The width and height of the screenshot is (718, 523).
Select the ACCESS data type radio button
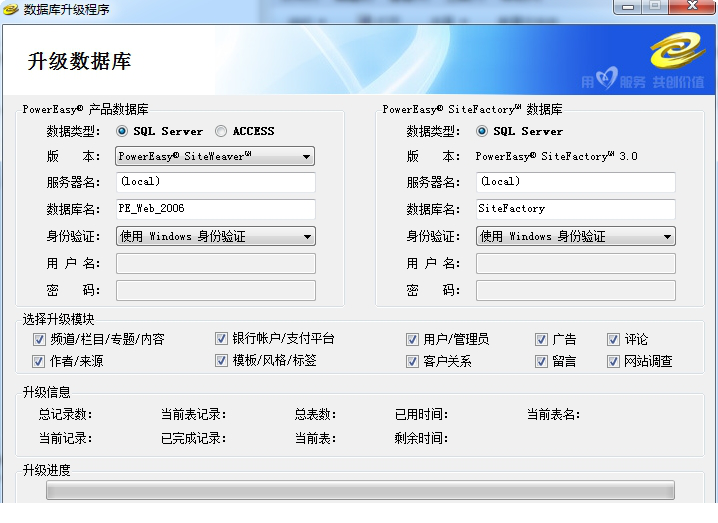pos(221,131)
